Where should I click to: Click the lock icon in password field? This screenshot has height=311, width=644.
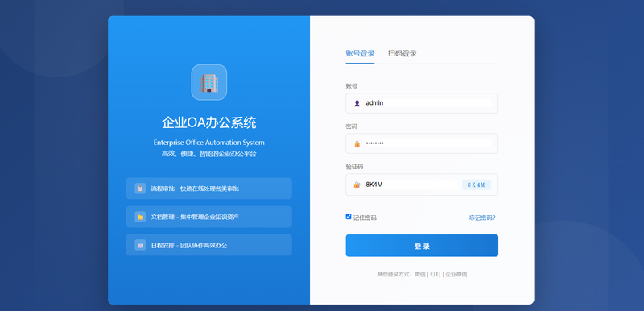pyautogui.click(x=357, y=143)
